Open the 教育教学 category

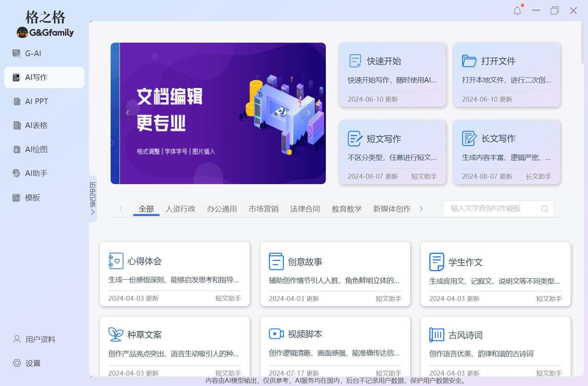(x=346, y=209)
